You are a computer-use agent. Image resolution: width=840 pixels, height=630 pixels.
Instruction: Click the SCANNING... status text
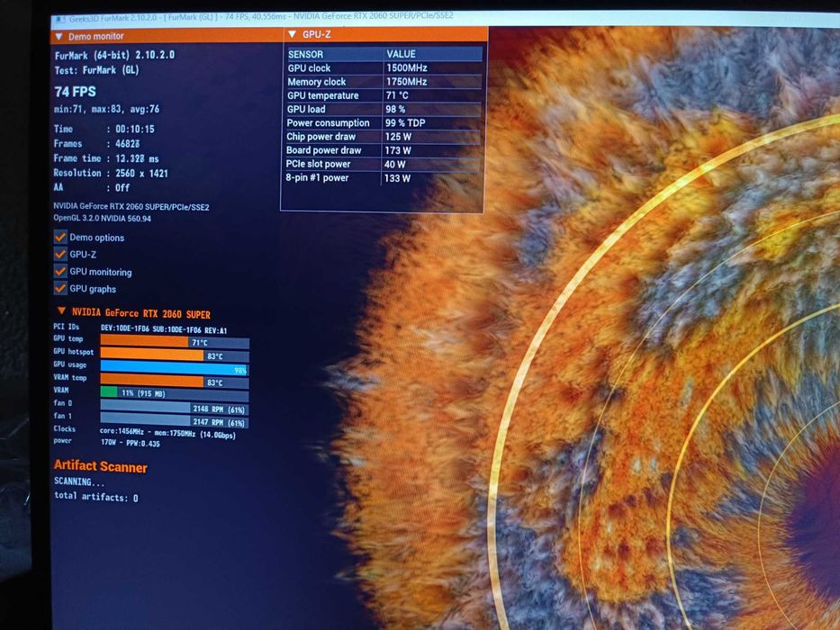point(79,481)
